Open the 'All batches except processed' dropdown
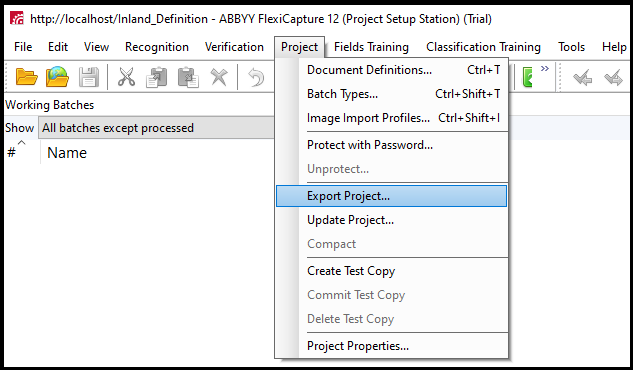 (156, 128)
